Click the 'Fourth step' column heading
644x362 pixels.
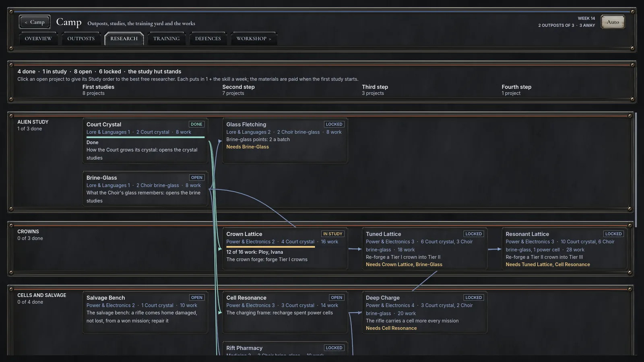516,87
